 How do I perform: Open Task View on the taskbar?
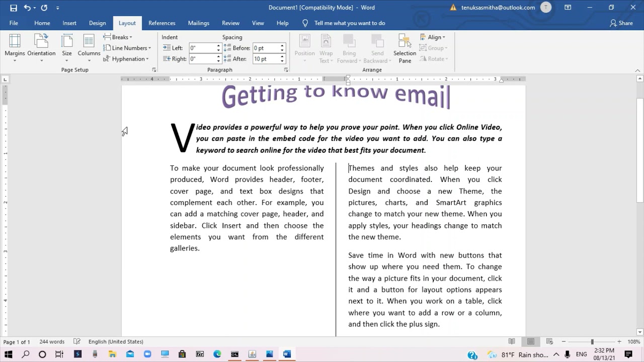pyautogui.click(x=59, y=354)
